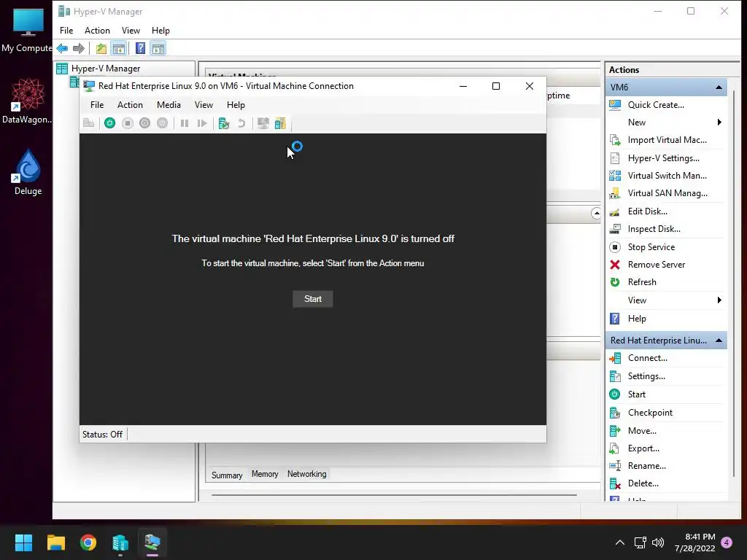Open View menu in Virtual Machine Connection
Viewport: 747px width, 560px height.
[204, 105]
